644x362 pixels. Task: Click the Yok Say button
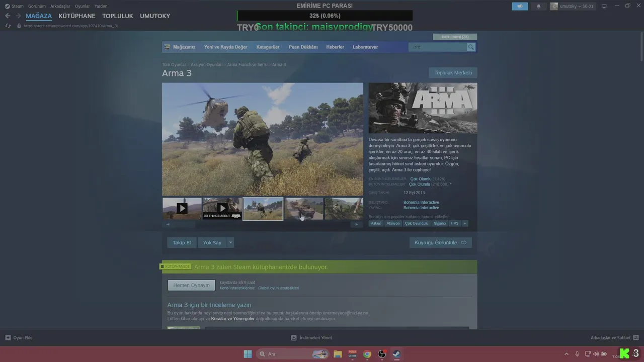tap(212, 242)
